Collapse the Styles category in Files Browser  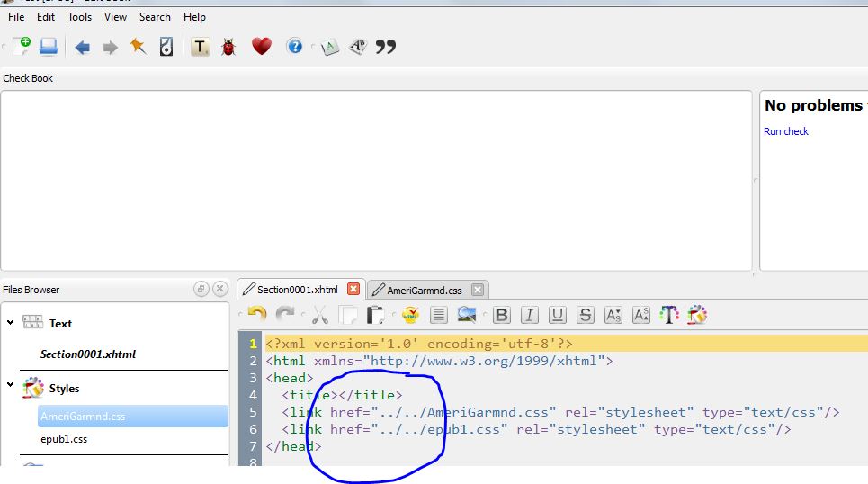[11, 384]
